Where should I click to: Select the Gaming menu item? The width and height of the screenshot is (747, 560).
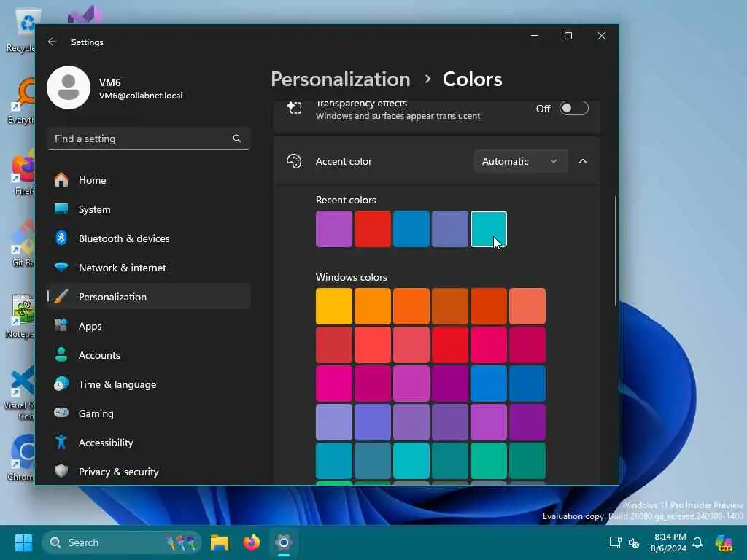[x=149, y=413]
